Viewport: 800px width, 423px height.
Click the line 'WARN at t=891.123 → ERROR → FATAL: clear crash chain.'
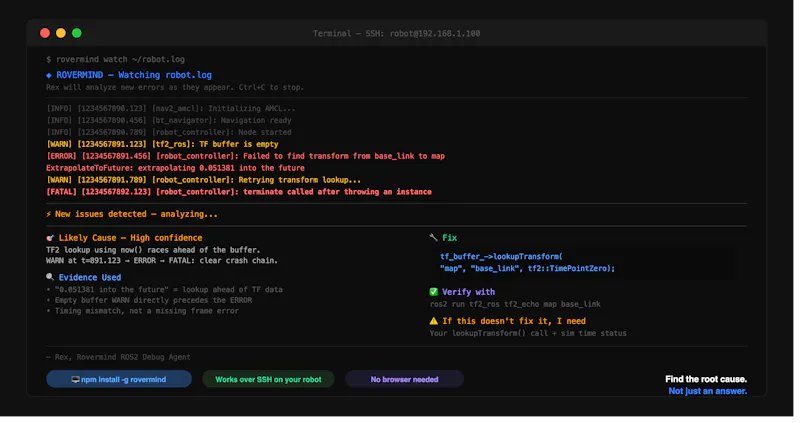pos(162,261)
